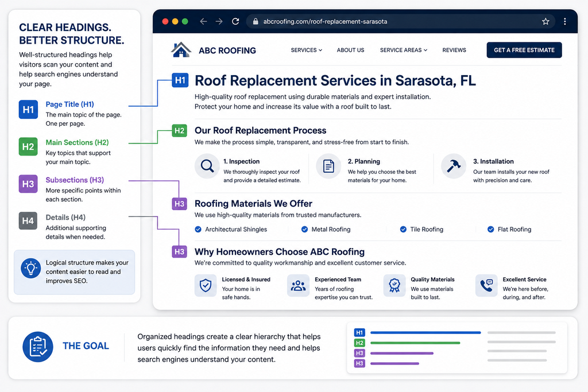The width and height of the screenshot is (588, 392).
Task: Click the Excellent Service phone icon
Action: click(486, 286)
